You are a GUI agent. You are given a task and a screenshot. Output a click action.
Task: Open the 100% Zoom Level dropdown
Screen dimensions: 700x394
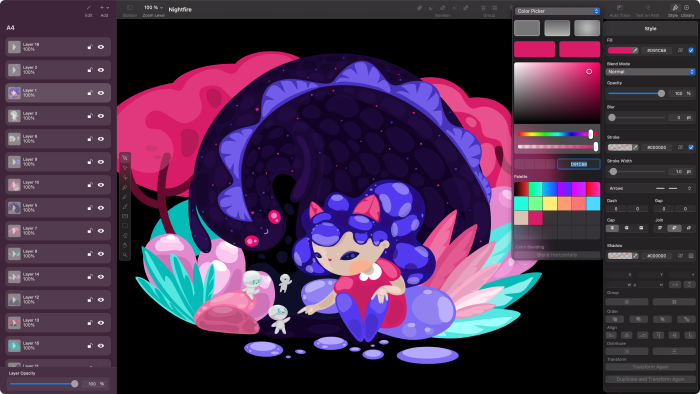point(153,8)
